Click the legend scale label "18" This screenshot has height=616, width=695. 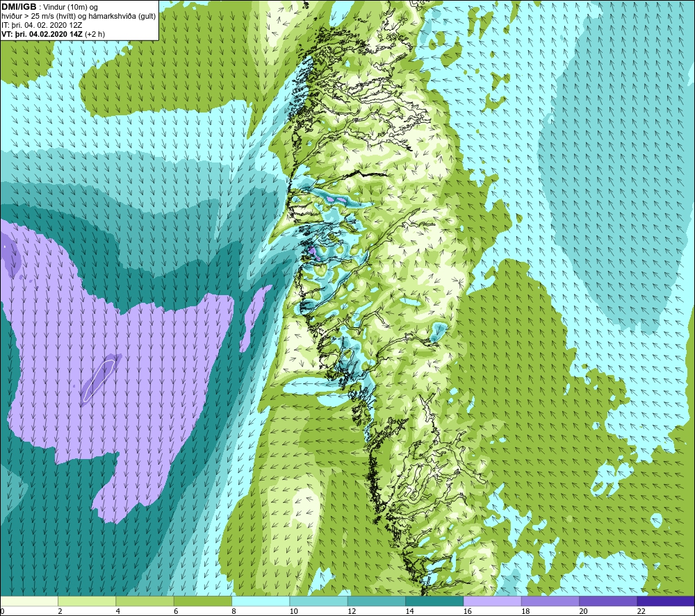pos(525,611)
